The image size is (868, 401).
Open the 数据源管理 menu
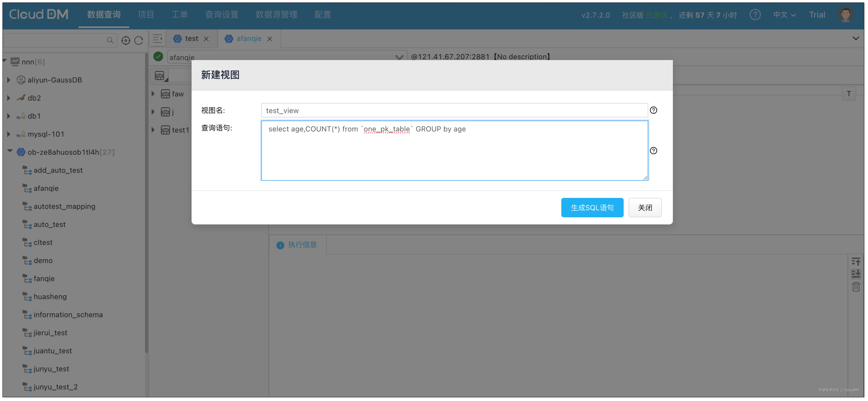[x=276, y=15]
